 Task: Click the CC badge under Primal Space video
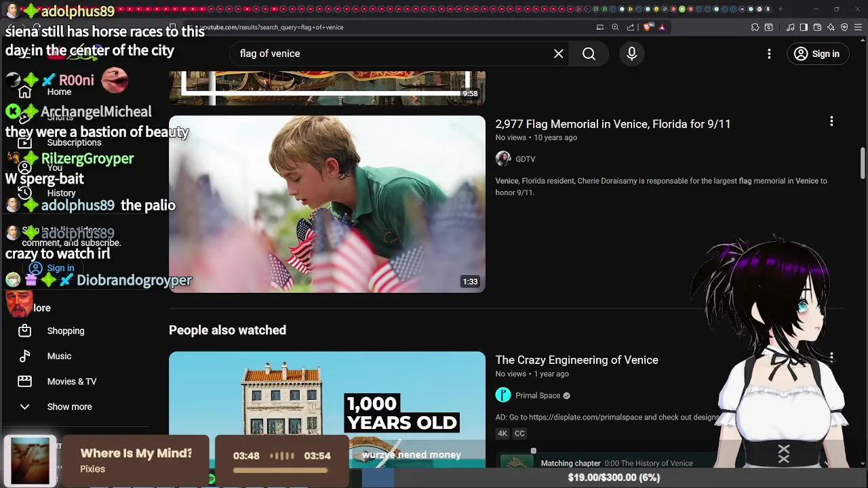point(519,433)
